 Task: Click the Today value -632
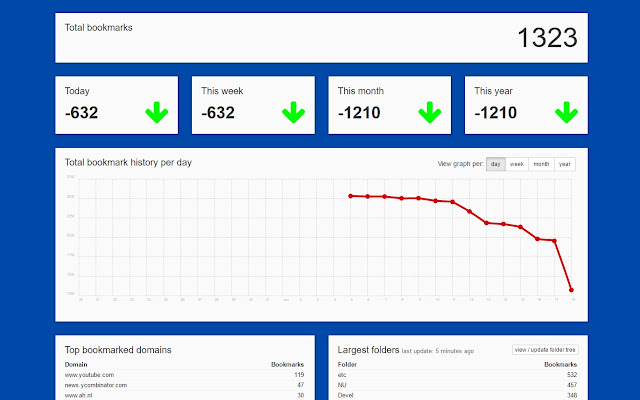click(x=82, y=113)
